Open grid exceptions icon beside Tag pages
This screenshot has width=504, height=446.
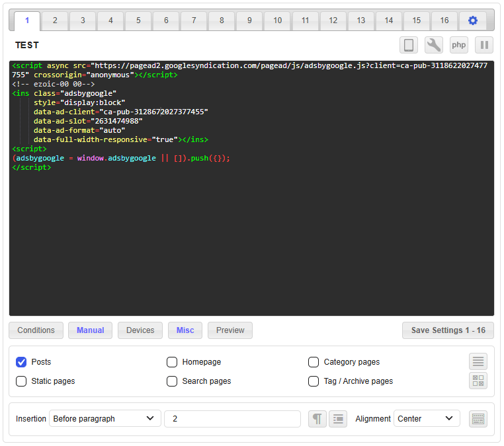478,381
